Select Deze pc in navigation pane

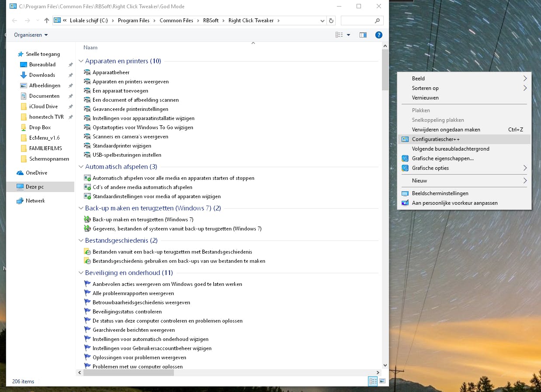35,187
